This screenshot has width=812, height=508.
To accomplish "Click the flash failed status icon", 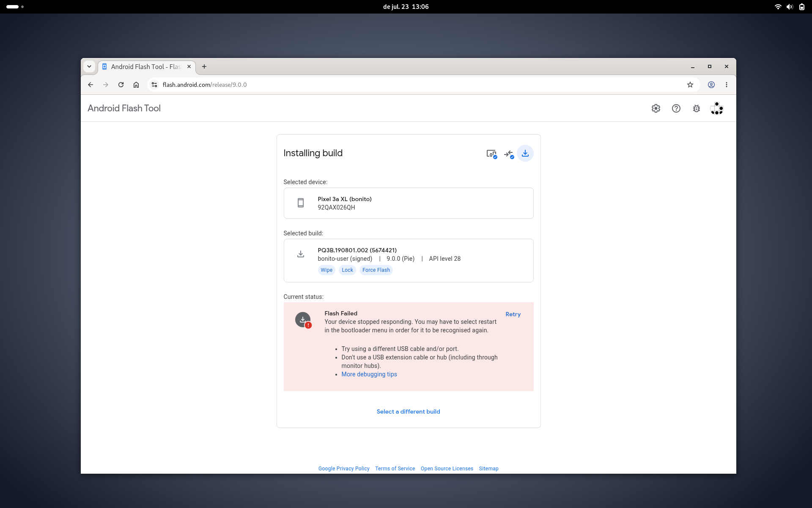I will [x=303, y=320].
